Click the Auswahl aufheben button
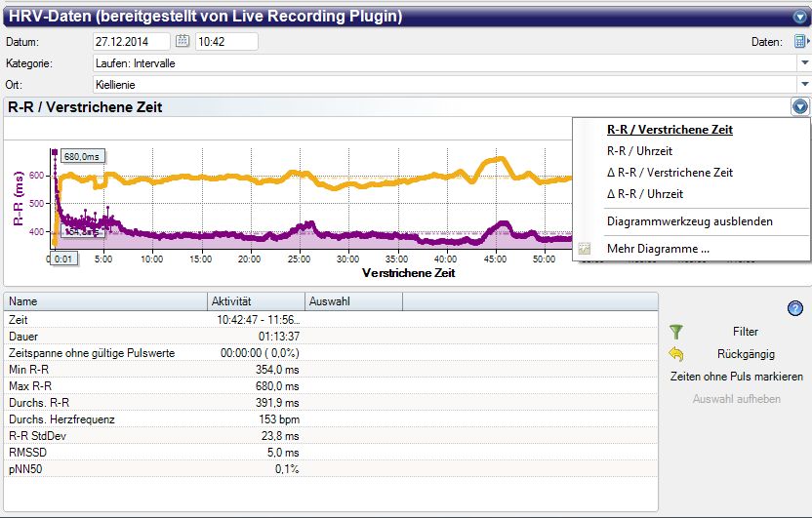The height and width of the screenshot is (518, 812). click(737, 399)
